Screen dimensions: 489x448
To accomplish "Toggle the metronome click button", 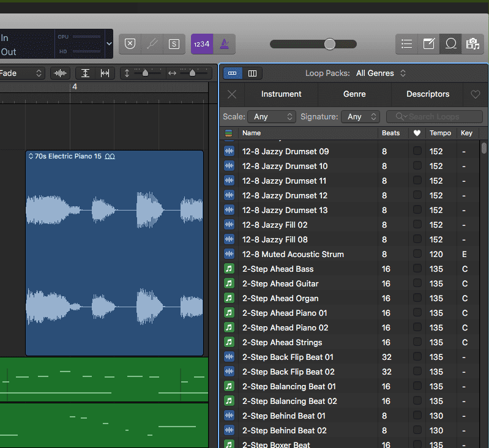I will coord(224,44).
